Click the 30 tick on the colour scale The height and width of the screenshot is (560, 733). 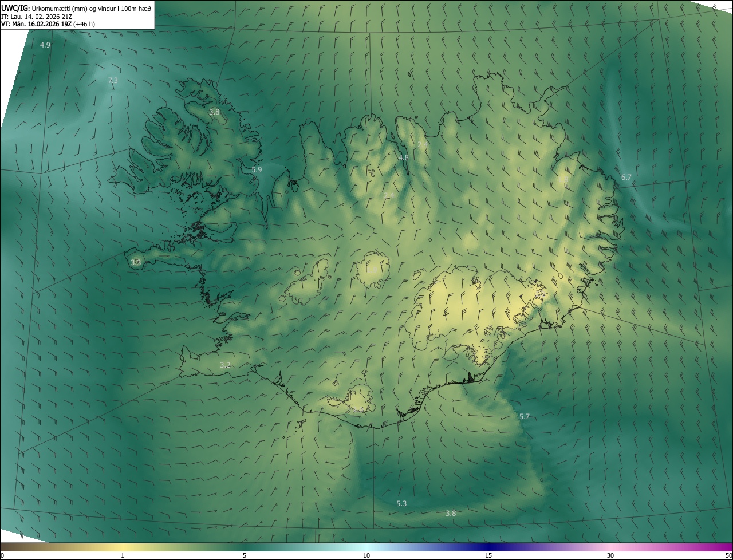(x=610, y=555)
